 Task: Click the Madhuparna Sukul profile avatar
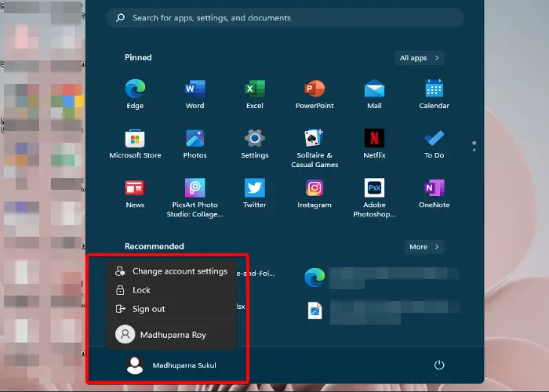(x=134, y=365)
